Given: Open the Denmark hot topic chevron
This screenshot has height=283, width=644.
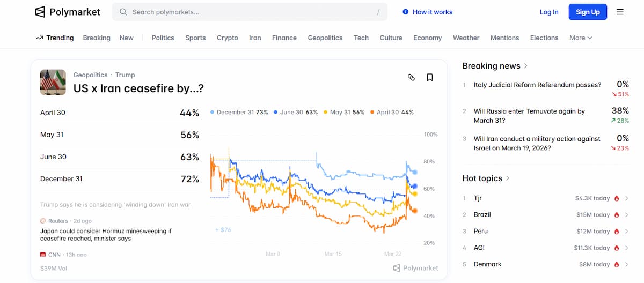Looking at the screenshot, I should [626, 264].
